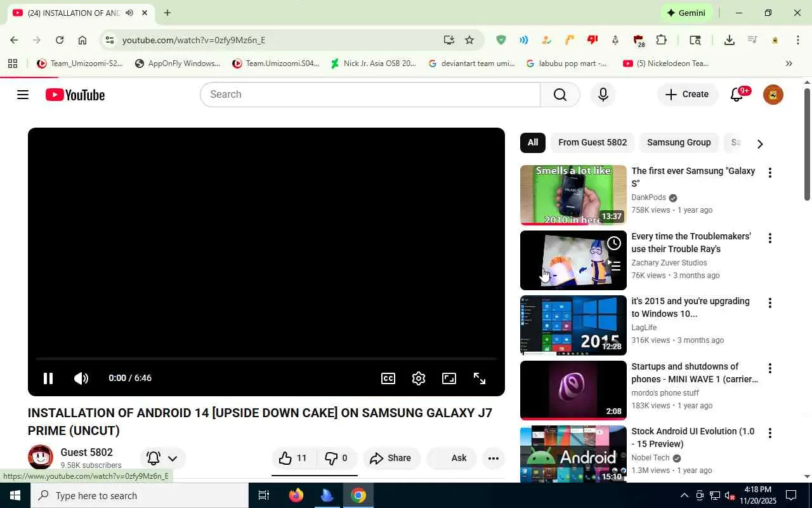The image size is (812, 508).
Task: Click the search magnifier button
Action: click(560, 95)
